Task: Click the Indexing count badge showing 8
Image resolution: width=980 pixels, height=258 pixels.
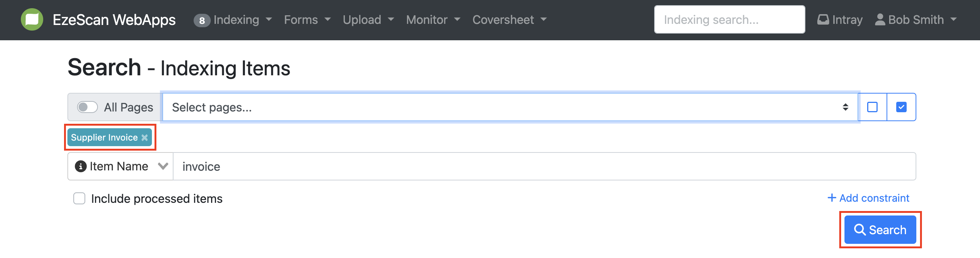Action: coord(202,20)
